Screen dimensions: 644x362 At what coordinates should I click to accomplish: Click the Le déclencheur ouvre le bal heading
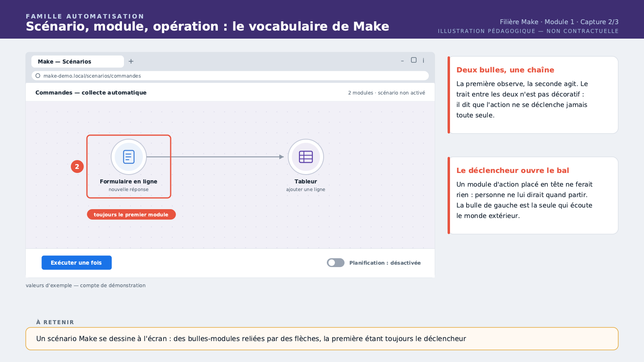(x=513, y=171)
